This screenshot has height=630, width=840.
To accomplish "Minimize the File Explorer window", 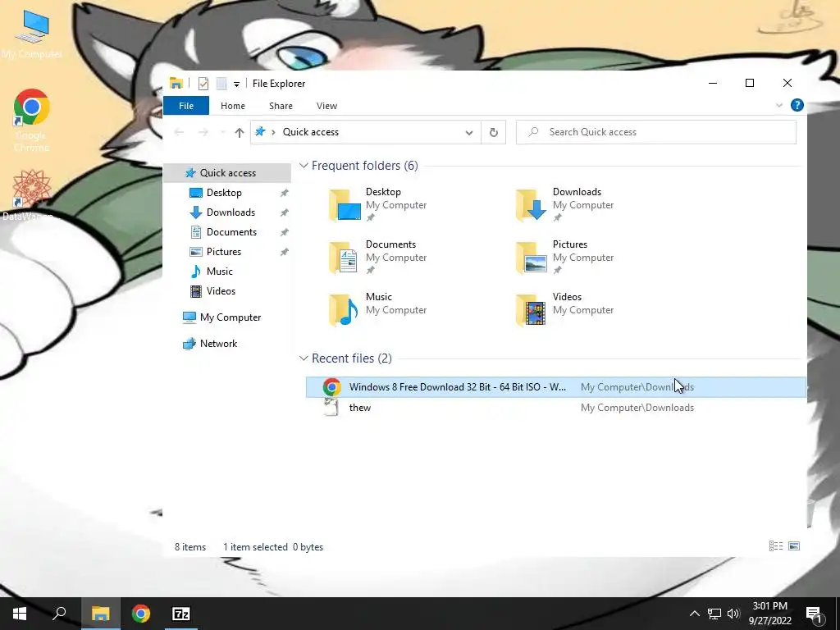I will (x=713, y=83).
